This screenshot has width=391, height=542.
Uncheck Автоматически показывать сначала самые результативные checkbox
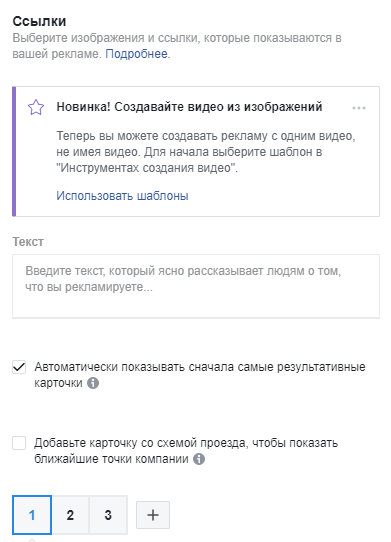click(19, 367)
